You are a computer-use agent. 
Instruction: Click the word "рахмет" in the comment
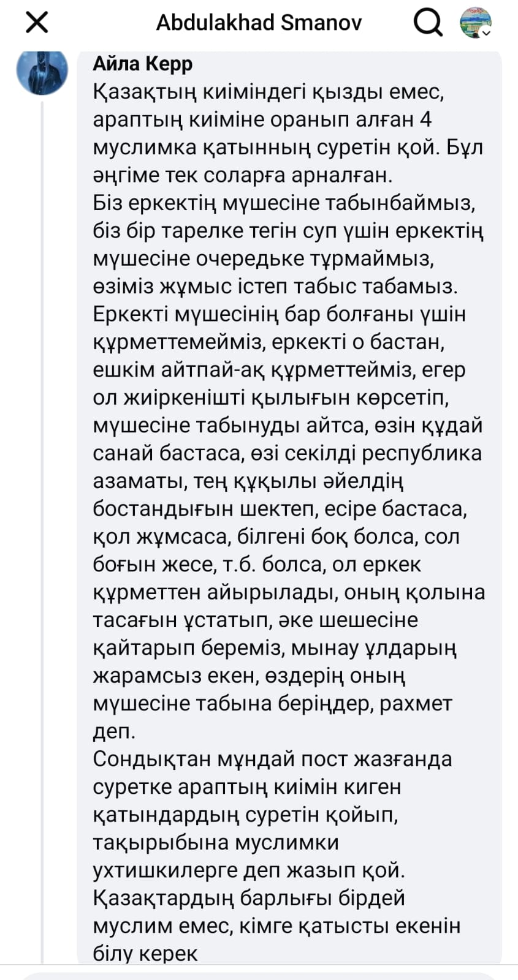416,703
